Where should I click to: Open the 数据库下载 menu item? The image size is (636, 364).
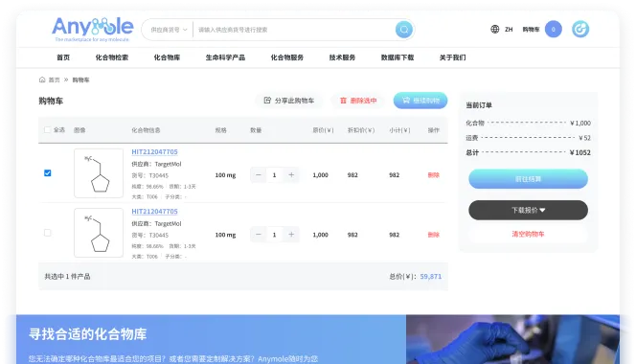click(397, 57)
